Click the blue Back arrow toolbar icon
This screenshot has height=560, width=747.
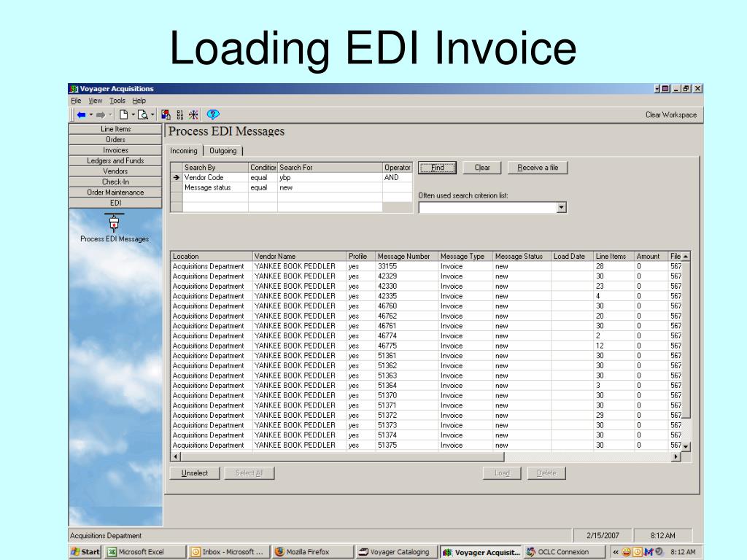[x=81, y=114]
